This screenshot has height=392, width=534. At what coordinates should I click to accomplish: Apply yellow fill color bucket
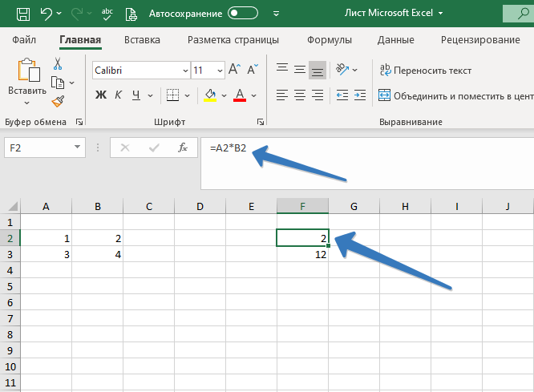210,95
